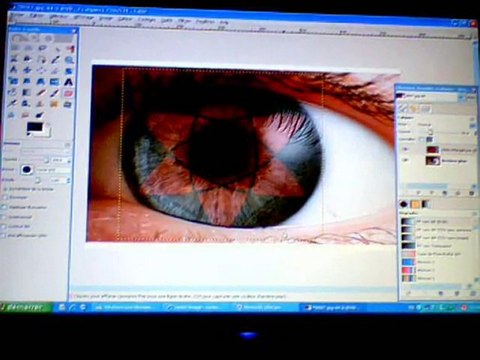Open the Édition menu
480x360 pixels.
(36, 16)
